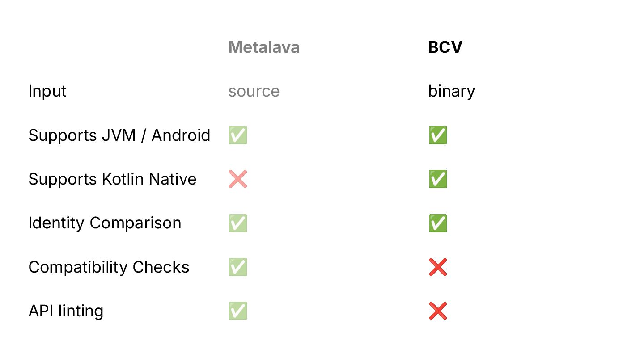Click the Input row label
Image resolution: width=644 pixels, height=362 pixels.
pyautogui.click(x=47, y=91)
